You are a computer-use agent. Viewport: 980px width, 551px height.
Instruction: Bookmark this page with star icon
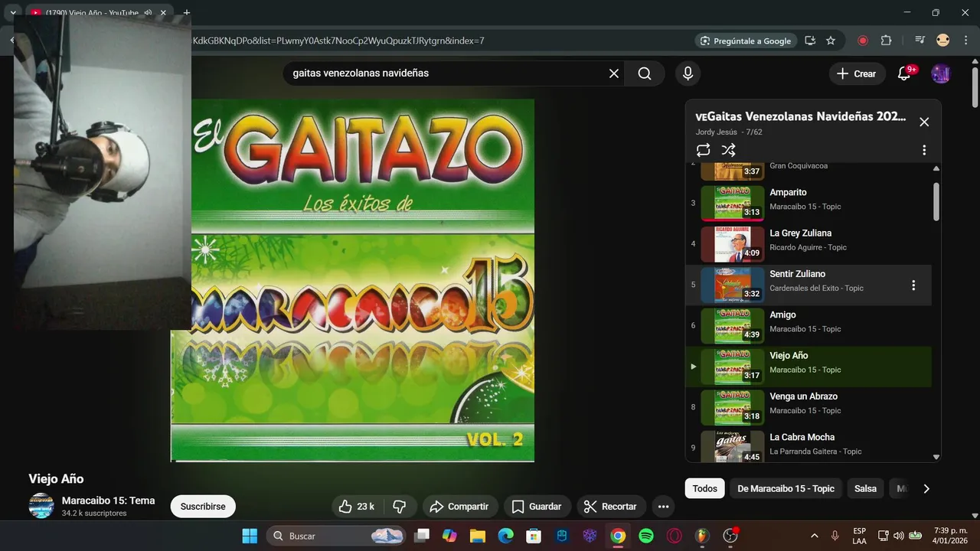831,41
